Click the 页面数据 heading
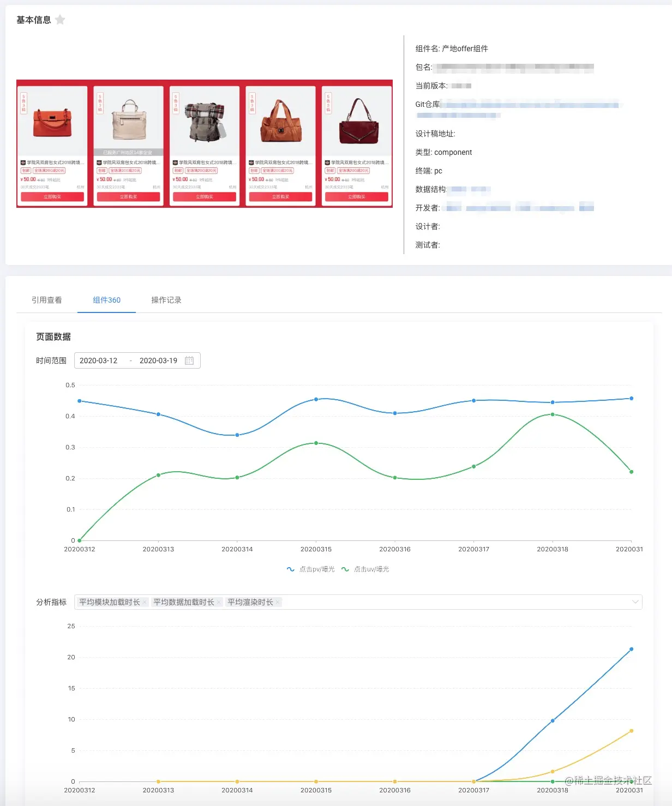Screen dimensions: 672x806 (53, 336)
